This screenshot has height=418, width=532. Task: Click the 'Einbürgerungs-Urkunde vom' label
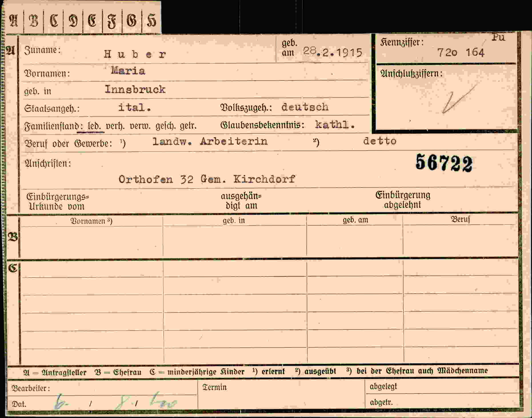click(x=58, y=202)
